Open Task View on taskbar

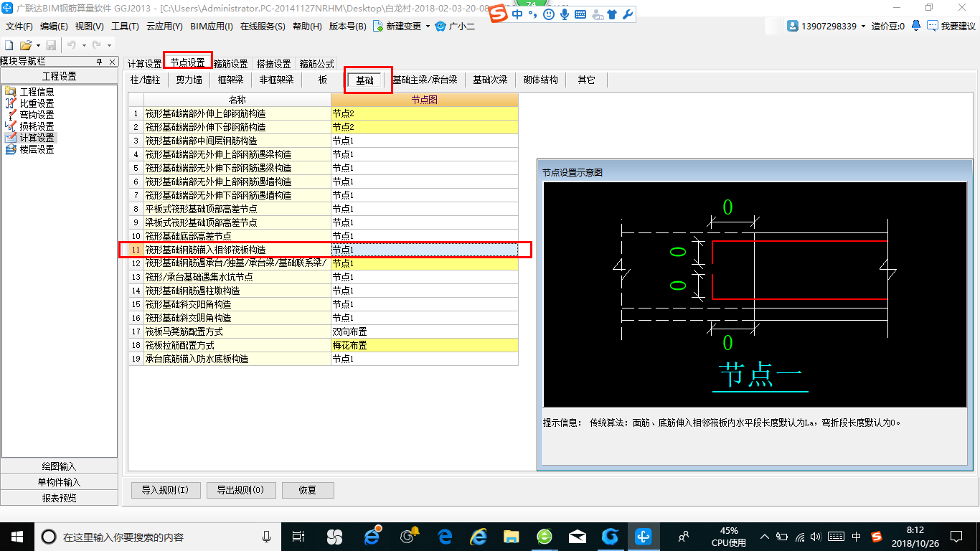[x=299, y=536]
